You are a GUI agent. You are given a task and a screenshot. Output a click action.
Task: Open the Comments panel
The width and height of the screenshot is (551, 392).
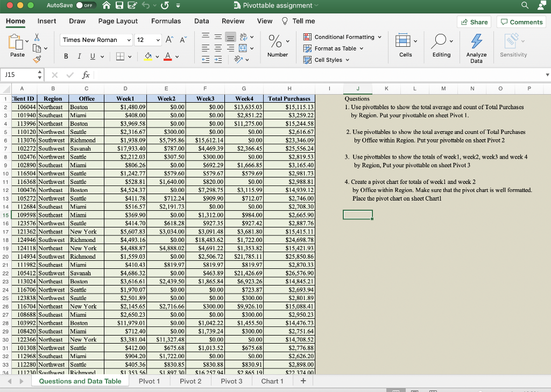click(x=521, y=21)
